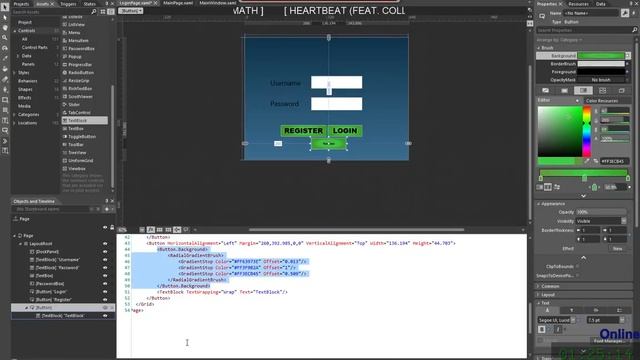Click the hue spectrum slider

click(x=587, y=131)
